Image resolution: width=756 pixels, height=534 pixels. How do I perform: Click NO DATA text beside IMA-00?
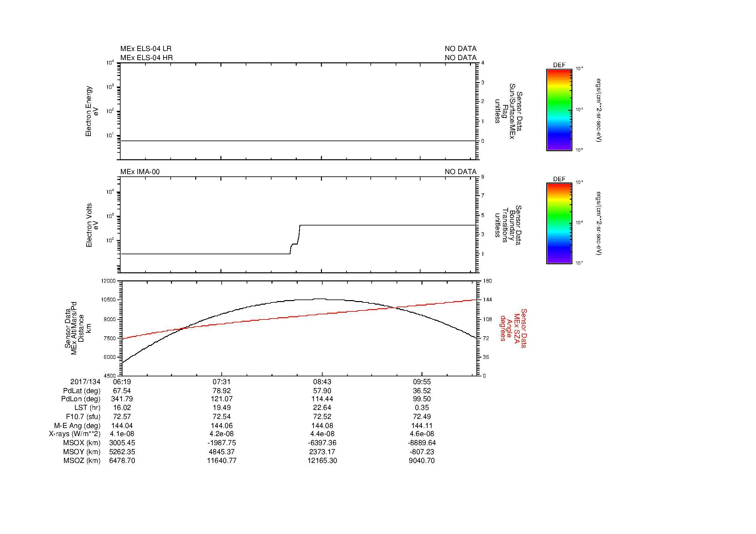(x=460, y=172)
